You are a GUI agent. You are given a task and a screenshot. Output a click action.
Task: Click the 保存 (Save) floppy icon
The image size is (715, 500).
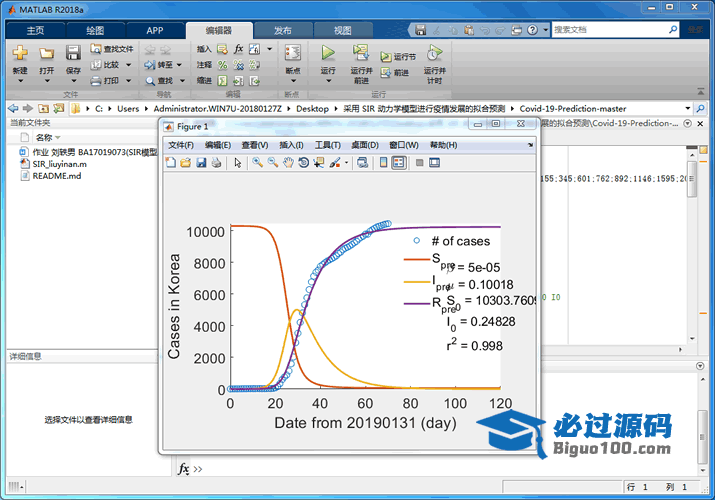coord(73,52)
